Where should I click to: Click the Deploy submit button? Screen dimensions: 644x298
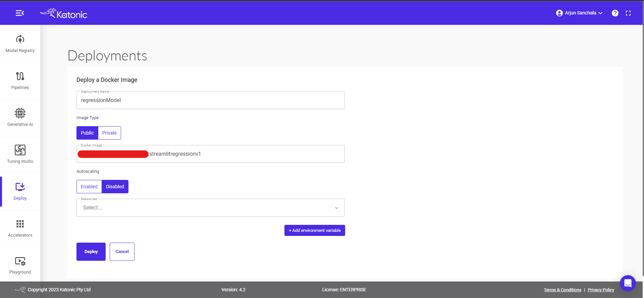(x=91, y=252)
